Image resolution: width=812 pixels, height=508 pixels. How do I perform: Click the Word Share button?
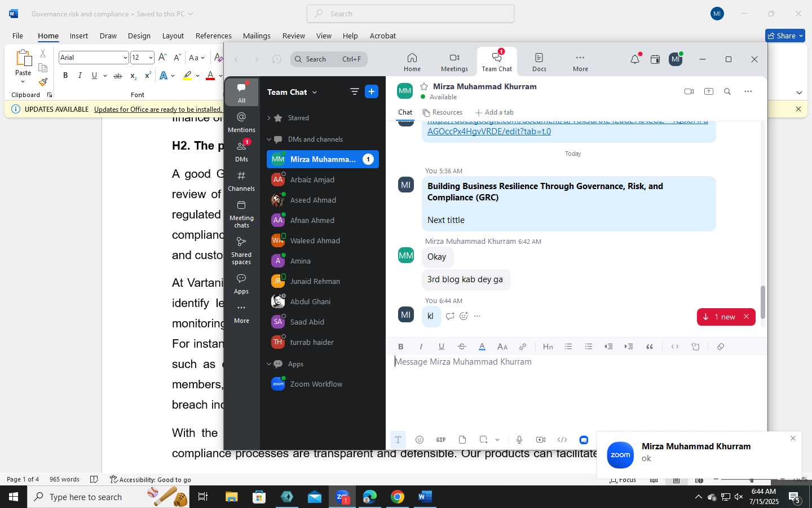pyautogui.click(x=785, y=36)
